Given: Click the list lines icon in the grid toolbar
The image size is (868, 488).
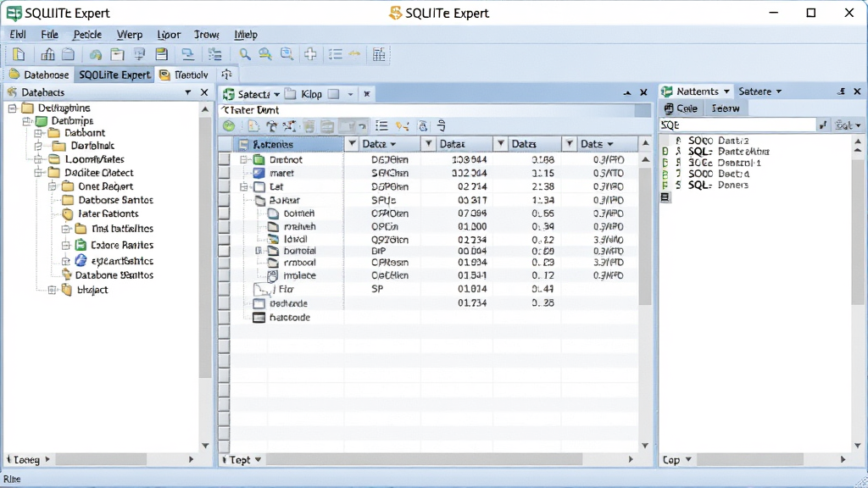Looking at the screenshot, I should 382,126.
